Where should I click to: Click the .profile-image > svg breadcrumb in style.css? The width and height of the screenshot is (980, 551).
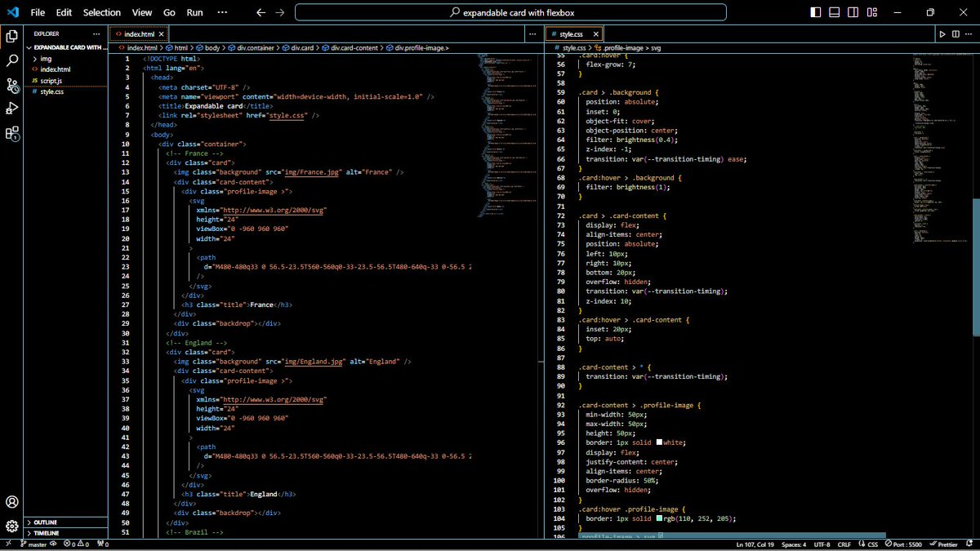626,48
